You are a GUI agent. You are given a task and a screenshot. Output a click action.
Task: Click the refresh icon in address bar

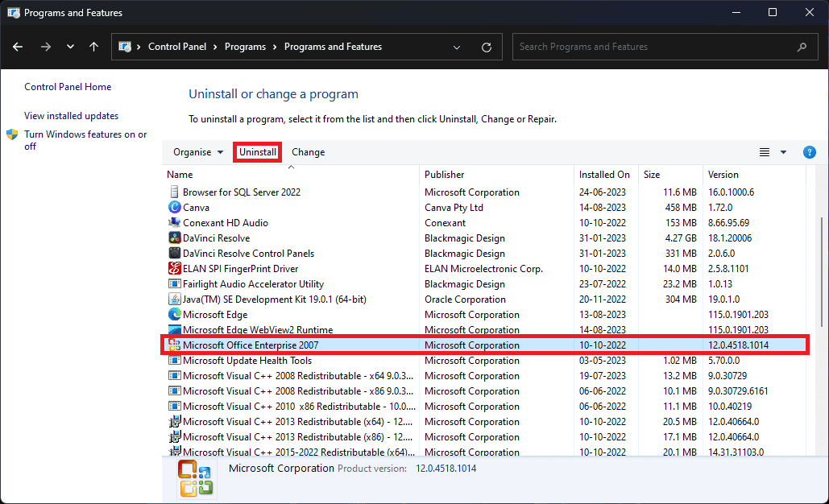click(x=486, y=47)
